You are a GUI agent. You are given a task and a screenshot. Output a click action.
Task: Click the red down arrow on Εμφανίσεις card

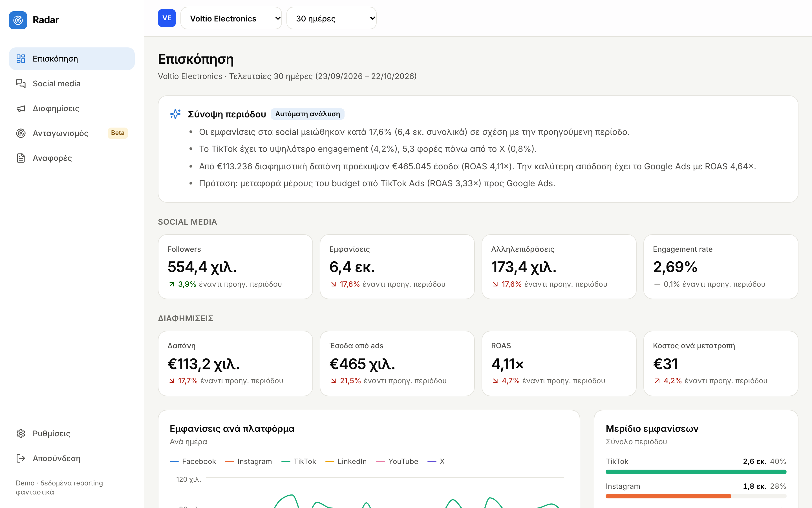334,284
